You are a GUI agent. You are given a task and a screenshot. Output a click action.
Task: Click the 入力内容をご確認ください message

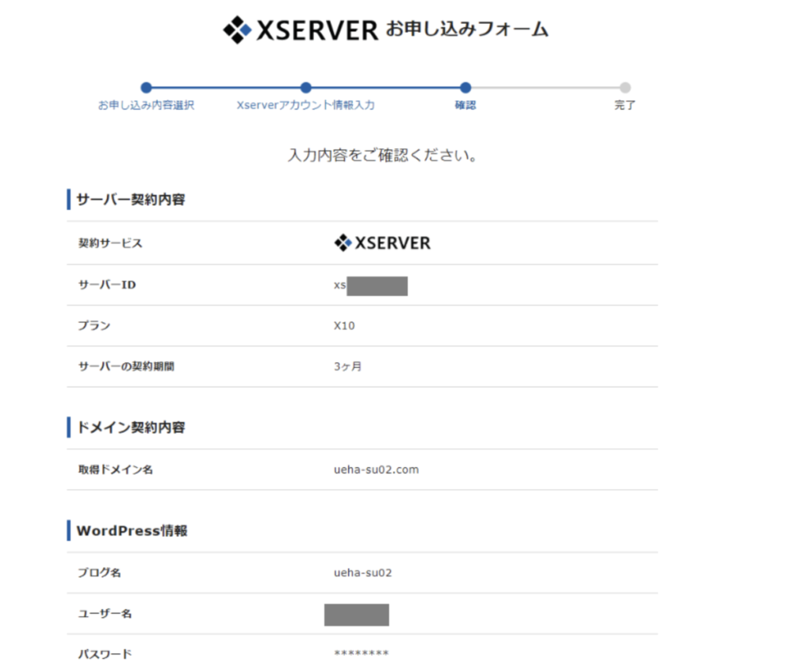[382, 155]
